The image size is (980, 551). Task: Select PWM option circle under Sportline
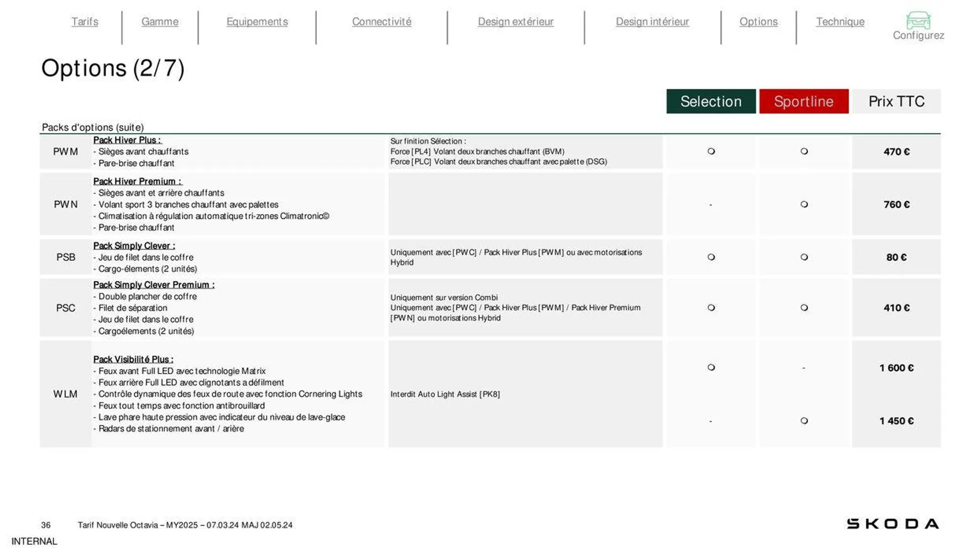(x=804, y=152)
